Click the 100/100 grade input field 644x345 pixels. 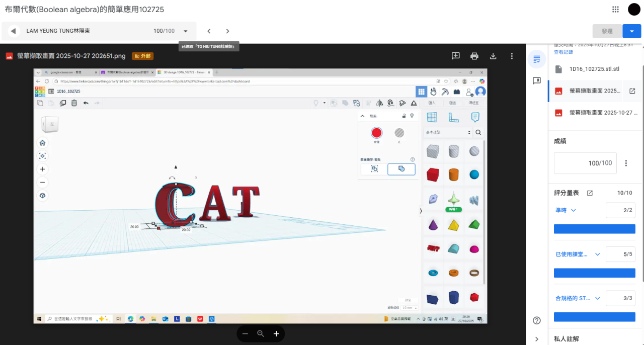[x=585, y=163]
